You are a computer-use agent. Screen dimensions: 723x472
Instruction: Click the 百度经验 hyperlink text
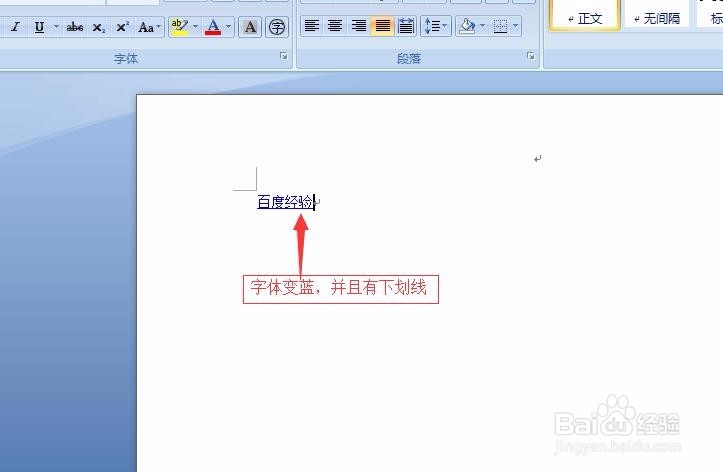285,202
